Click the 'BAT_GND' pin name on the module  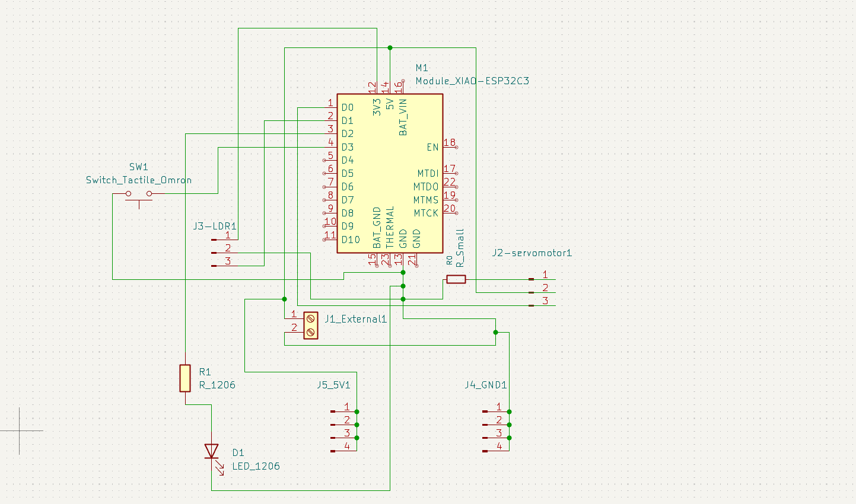tap(377, 228)
